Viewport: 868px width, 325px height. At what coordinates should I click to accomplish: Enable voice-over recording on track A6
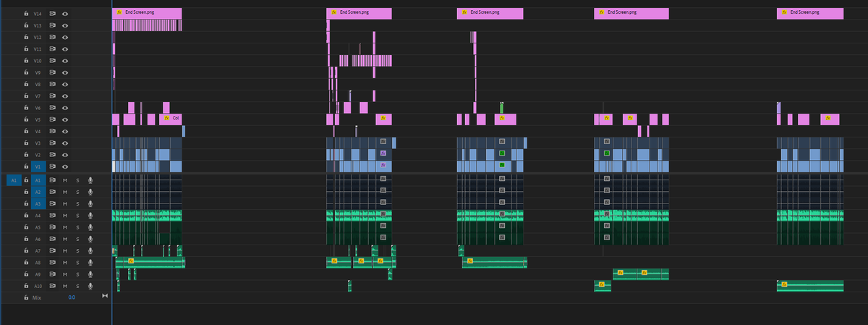[x=90, y=239]
